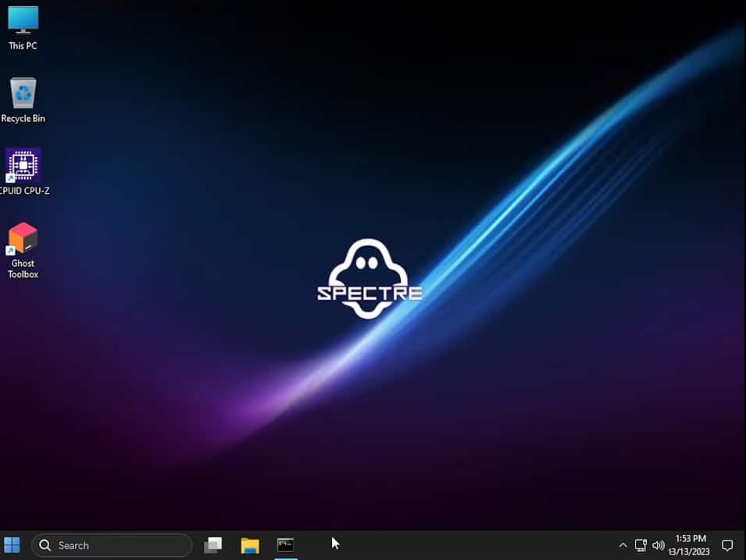Expand the hidden system tray icons chevron
Image resolution: width=746 pixels, height=560 pixels.
click(x=623, y=544)
